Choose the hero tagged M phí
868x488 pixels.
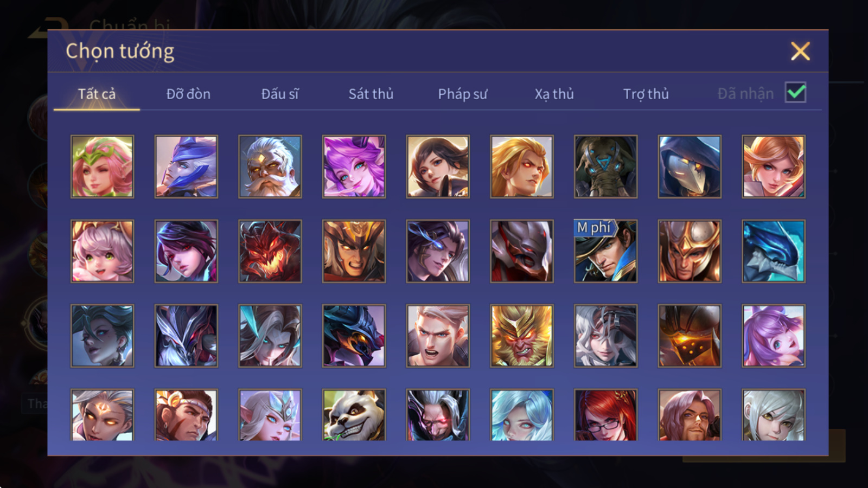(605, 251)
